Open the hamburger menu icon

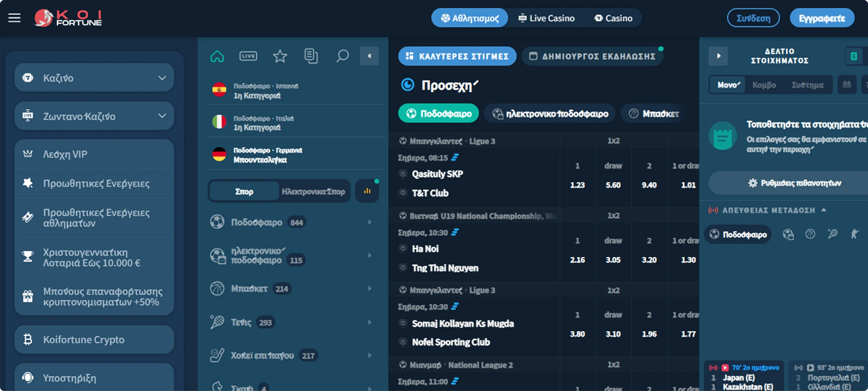coord(14,18)
